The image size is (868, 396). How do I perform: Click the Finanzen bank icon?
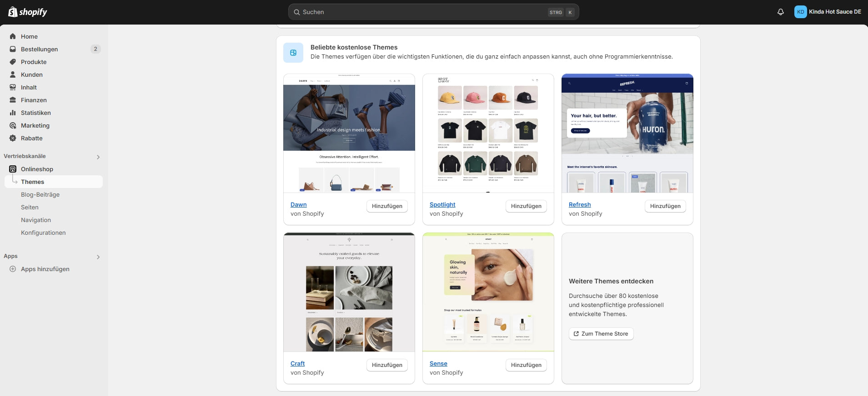pyautogui.click(x=13, y=100)
